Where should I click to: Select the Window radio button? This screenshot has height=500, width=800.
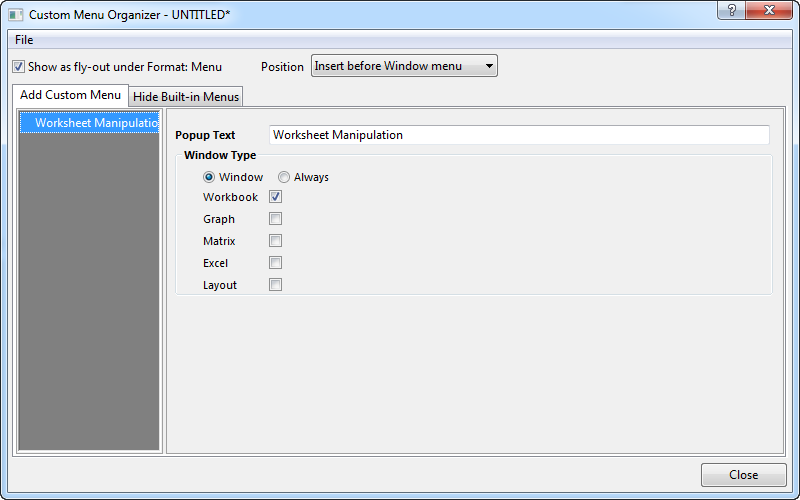209,177
